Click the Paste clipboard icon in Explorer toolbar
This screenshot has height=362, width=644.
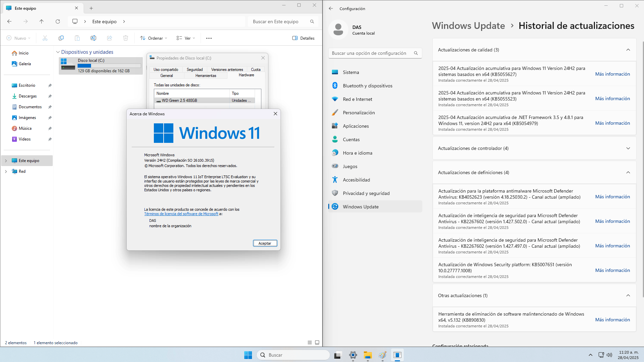tap(77, 38)
